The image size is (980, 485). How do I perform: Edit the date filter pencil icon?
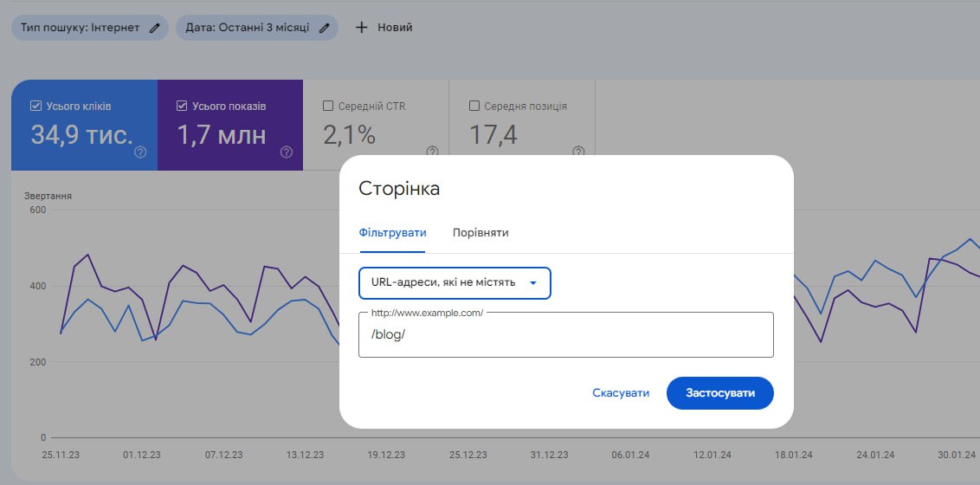click(x=324, y=28)
